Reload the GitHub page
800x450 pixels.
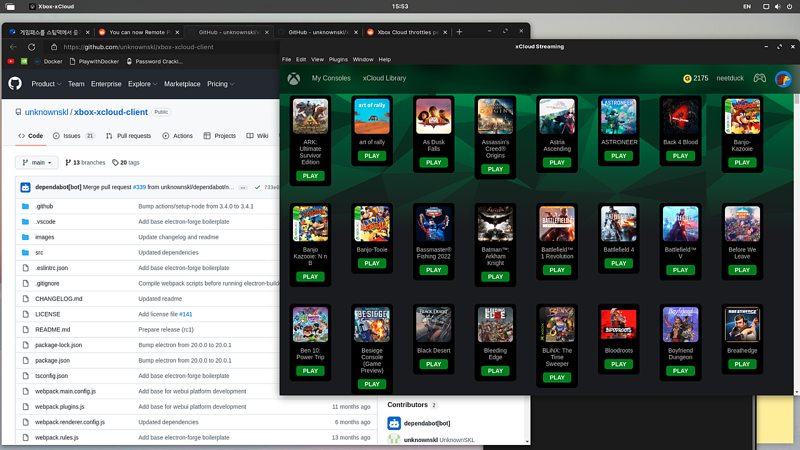[x=32, y=47]
